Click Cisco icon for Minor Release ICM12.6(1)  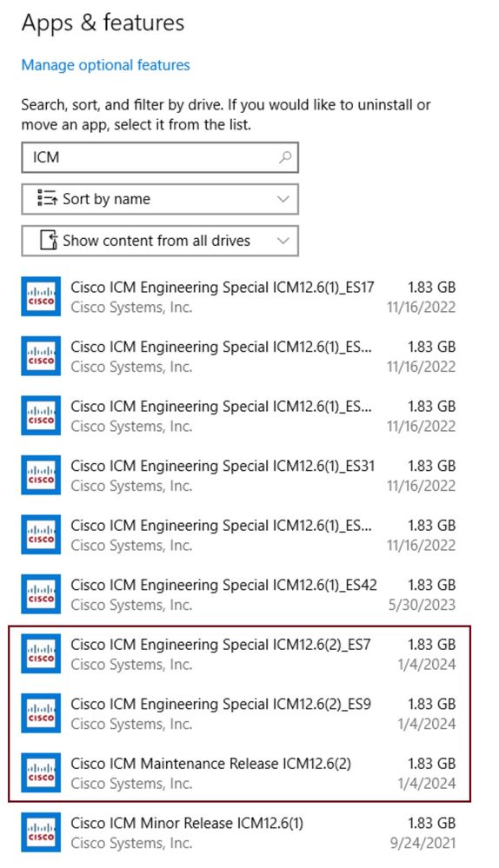[41, 832]
